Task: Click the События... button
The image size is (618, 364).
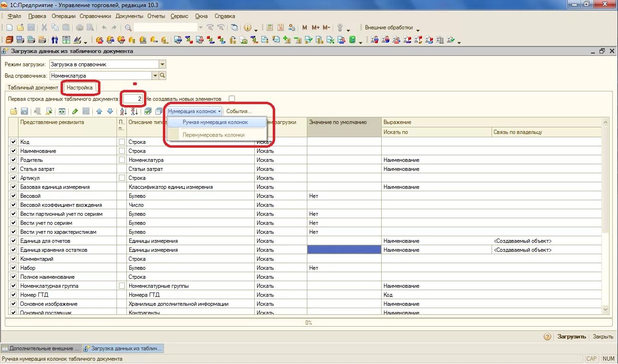Action: tap(239, 111)
